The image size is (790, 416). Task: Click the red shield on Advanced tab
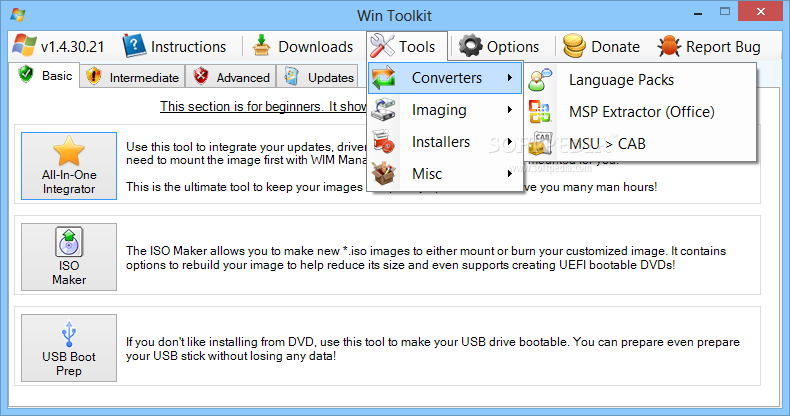click(201, 77)
